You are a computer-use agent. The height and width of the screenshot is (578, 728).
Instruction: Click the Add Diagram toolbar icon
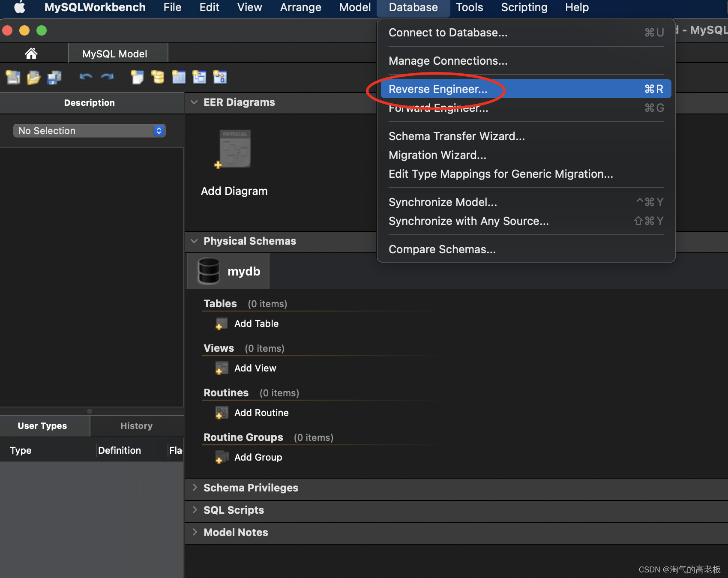137,77
